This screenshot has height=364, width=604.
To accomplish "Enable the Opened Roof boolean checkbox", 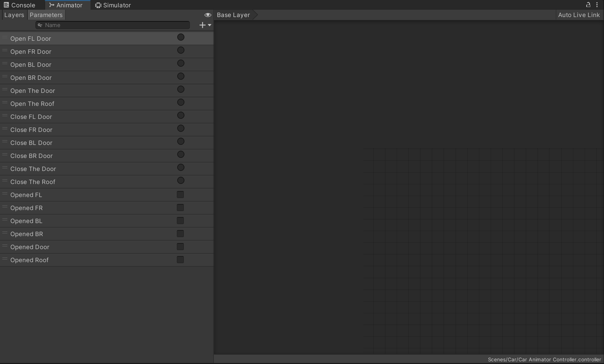I will click(x=180, y=259).
